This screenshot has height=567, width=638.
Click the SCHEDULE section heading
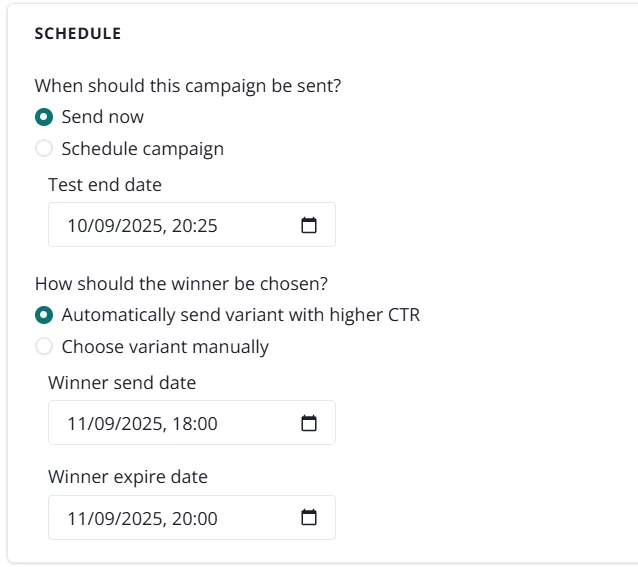pos(78,34)
